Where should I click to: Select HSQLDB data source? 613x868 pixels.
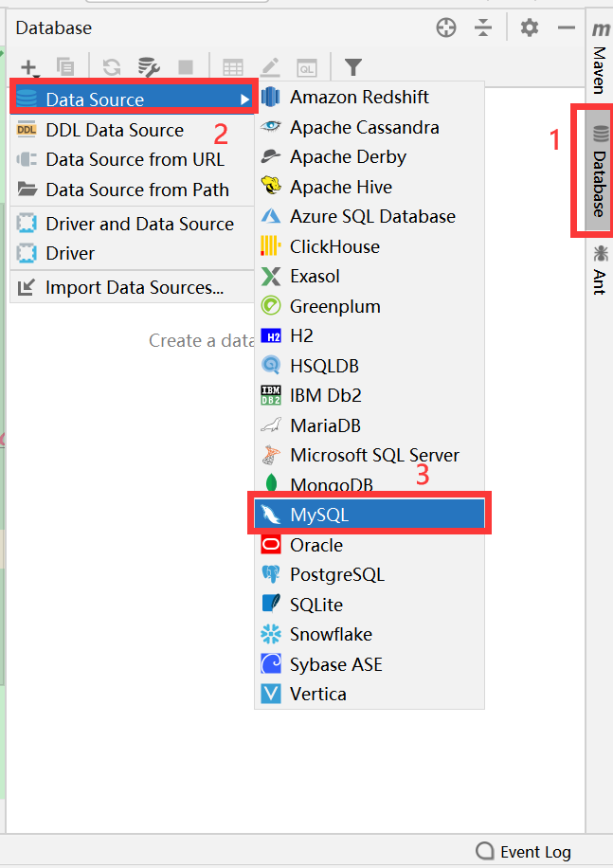coord(369,366)
